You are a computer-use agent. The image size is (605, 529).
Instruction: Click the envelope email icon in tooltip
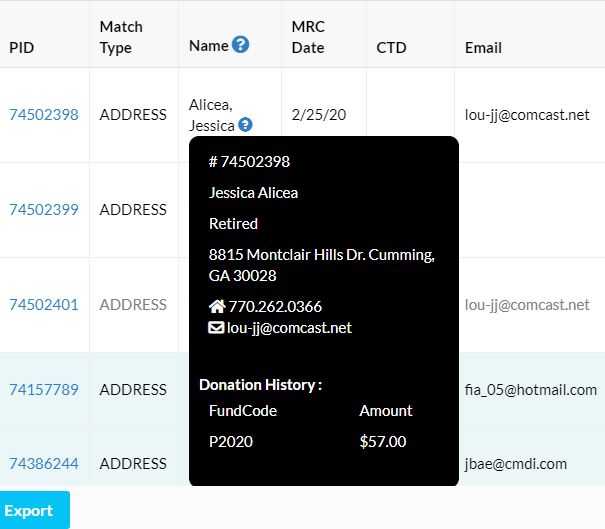(x=216, y=328)
